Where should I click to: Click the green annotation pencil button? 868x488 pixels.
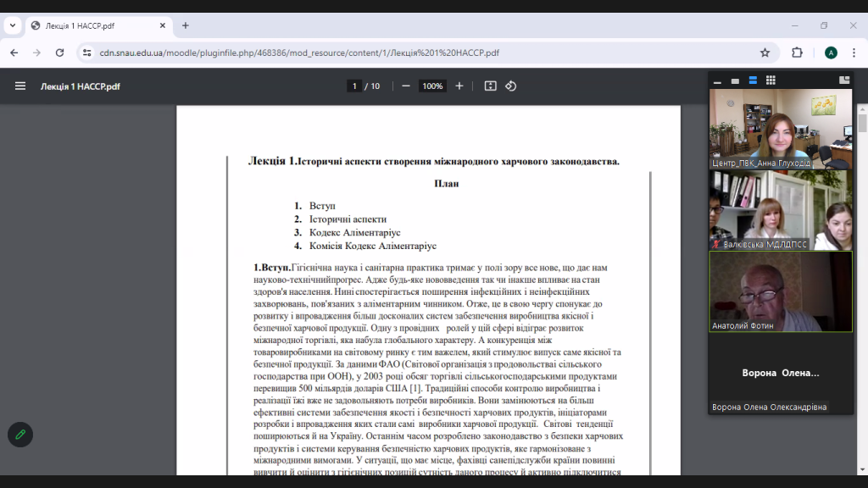pos(20,435)
